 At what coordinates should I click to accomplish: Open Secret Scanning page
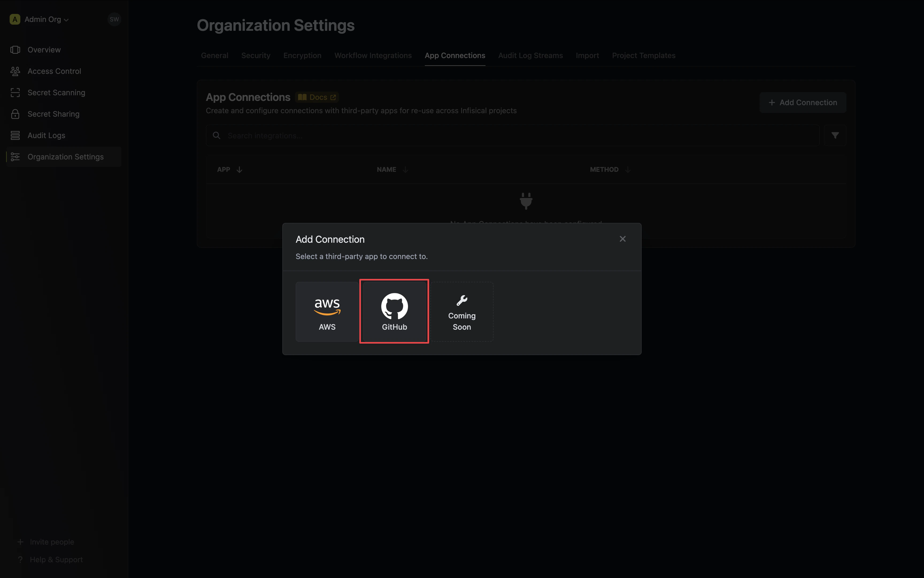coord(64,93)
